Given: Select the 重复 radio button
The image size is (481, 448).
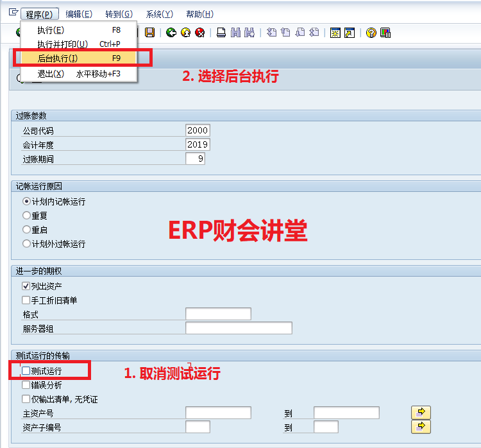Looking at the screenshot, I should coord(26,216).
